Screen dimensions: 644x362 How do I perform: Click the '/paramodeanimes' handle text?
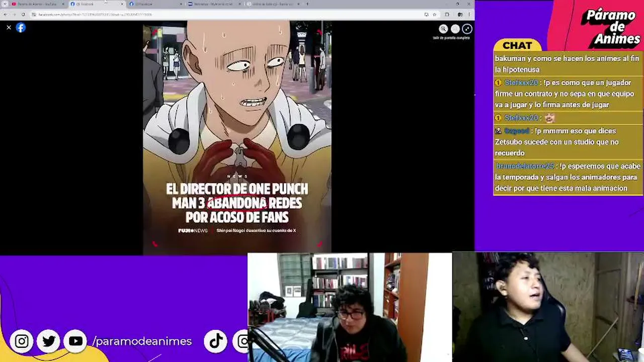(142, 341)
